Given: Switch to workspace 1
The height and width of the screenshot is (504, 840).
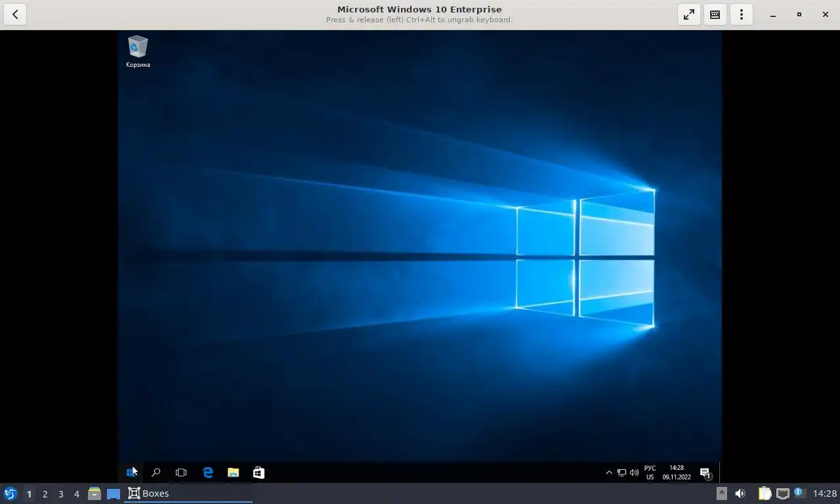Looking at the screenshot, I should coord(29,493).
